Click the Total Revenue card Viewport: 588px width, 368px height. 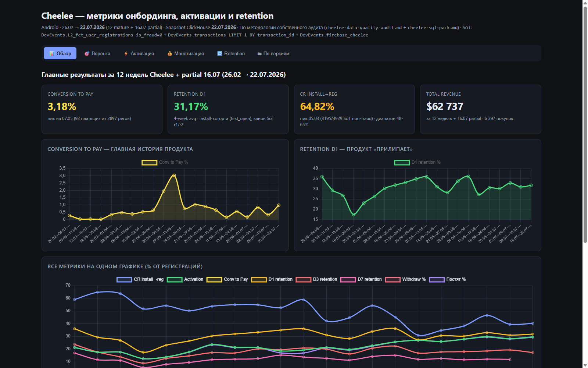pyautogui.click(x=480, y=109)
